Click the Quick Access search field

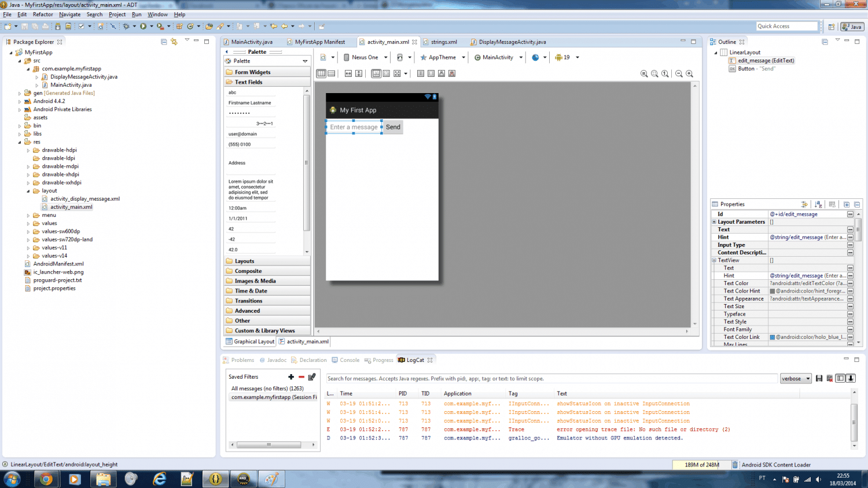click(x=787, y=26)
